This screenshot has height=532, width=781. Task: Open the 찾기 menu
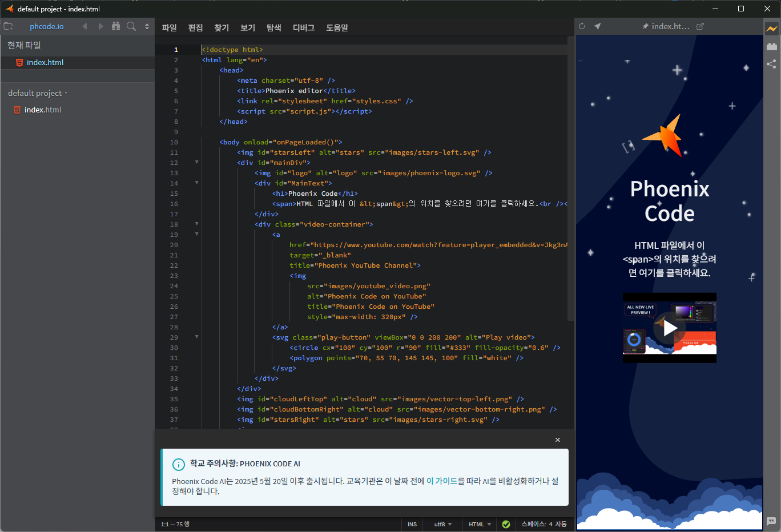pos(222,27)
